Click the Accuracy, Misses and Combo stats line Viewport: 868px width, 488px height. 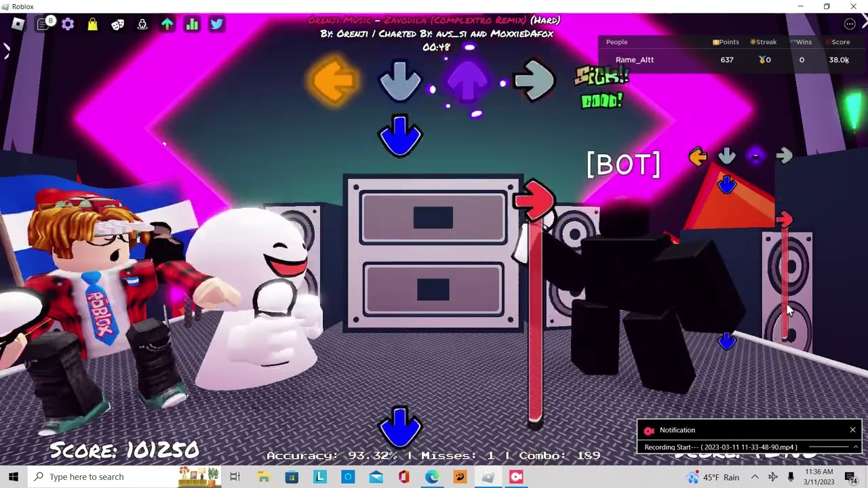click(433, 455)
